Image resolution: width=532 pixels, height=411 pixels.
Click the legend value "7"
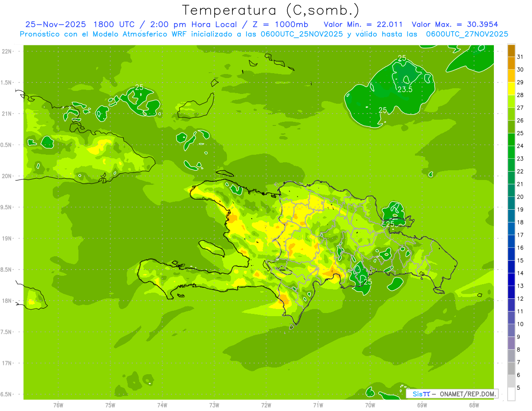point(519,362)
